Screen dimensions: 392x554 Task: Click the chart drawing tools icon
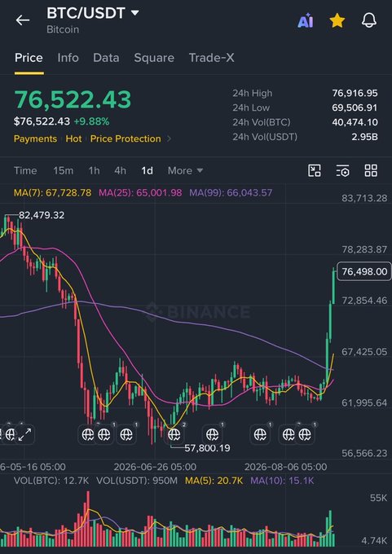coord(315,170)
